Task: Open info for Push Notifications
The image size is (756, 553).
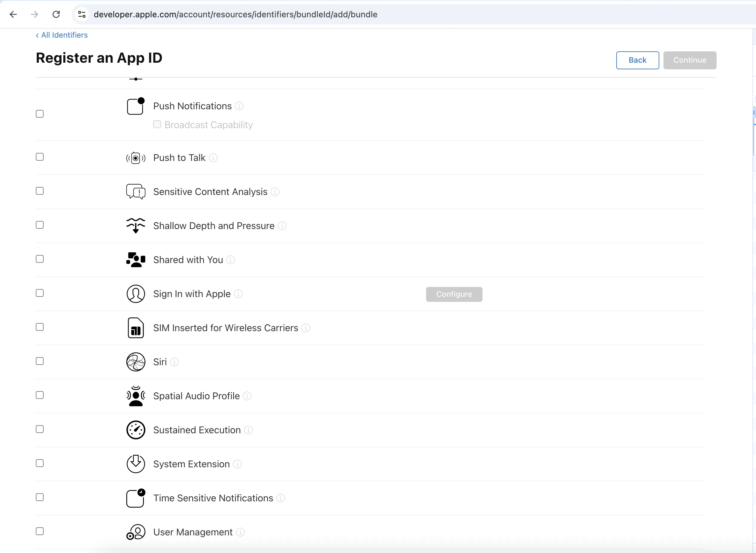Action: (239, 106)
